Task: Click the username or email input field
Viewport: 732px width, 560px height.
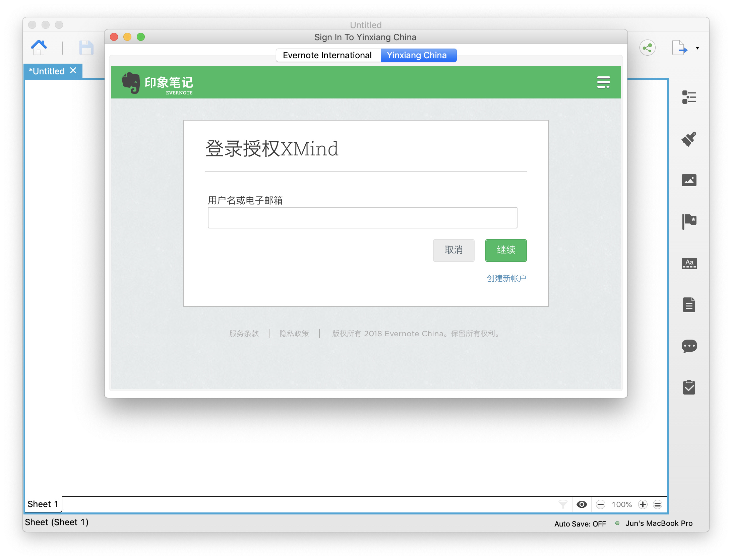Action: point(362,218)
